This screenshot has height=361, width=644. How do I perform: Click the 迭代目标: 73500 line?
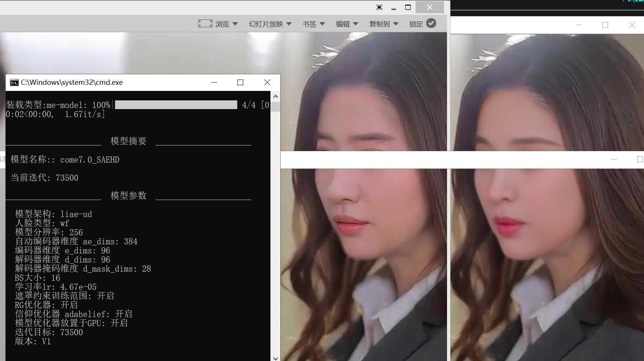pos(49,332)
